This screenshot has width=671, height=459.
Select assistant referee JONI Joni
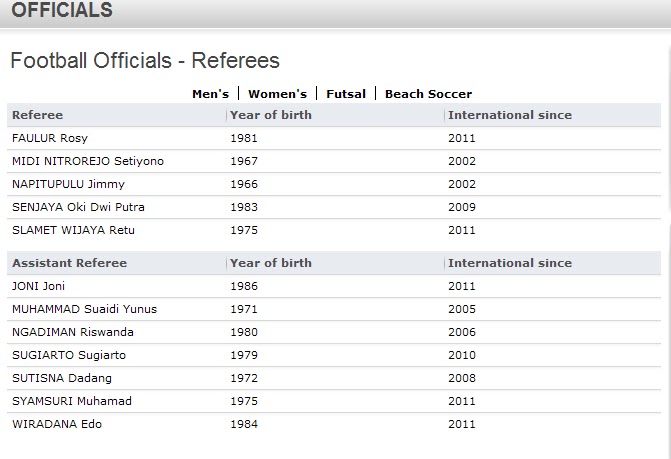38,286
